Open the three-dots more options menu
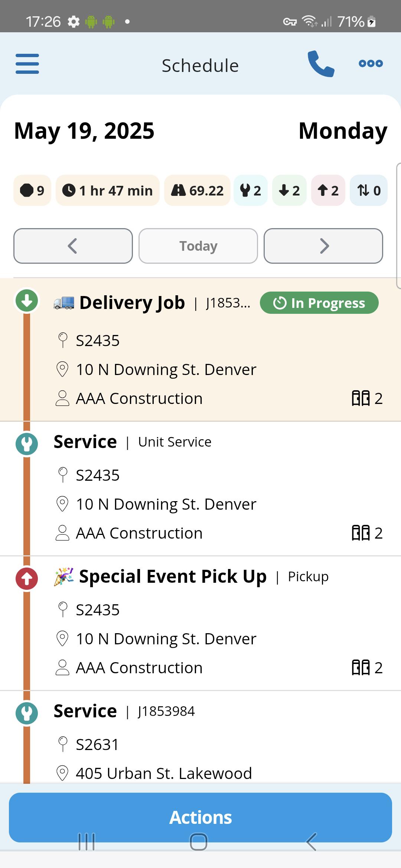Viewport: 401px width, 868px height. coord(371,63)
